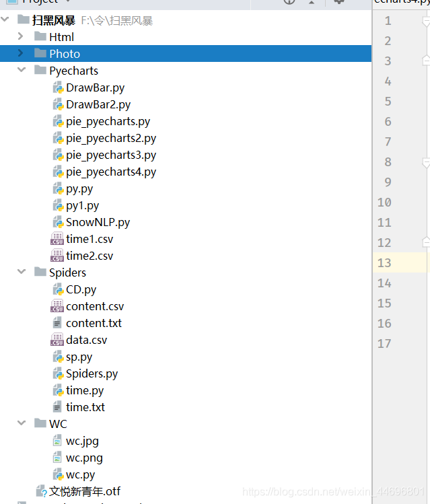Click the wc.py Python file icon
The width and height of the screenshot is (430, 504).
pyautogui.click(x=58, y=474)
